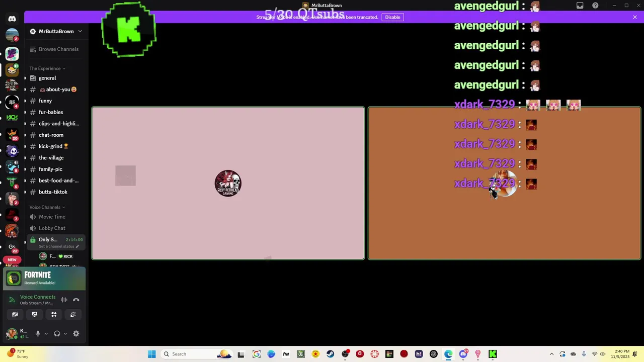This screenshot has height=362, width=644.
Task: Open the clock and date flyout
Action: pyautogui.click(x=622, y=354)
